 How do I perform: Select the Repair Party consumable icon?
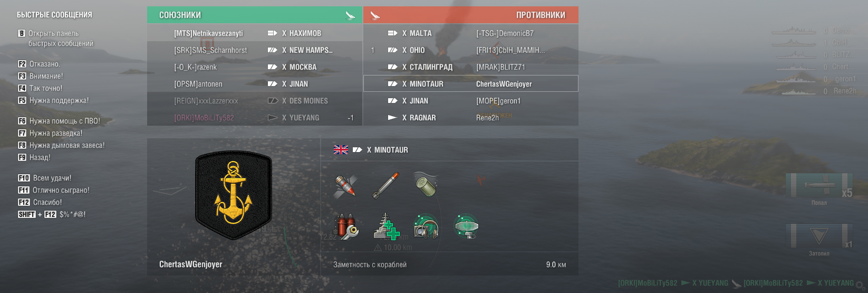387,226
